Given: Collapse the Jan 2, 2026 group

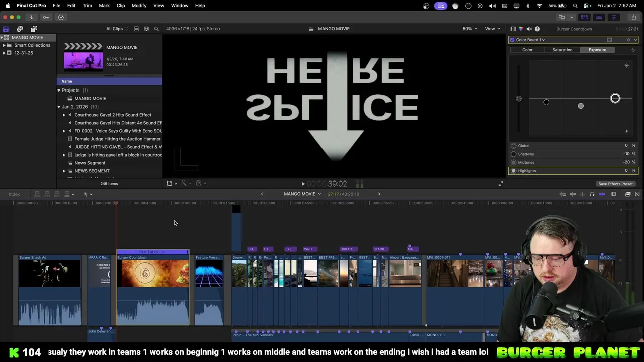Looking at the screenshot, I should 59,107.
